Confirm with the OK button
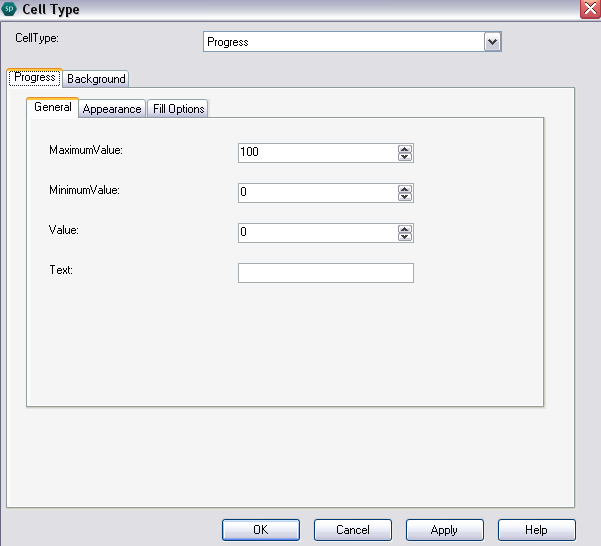601x546 pixels. coord(261,530)
